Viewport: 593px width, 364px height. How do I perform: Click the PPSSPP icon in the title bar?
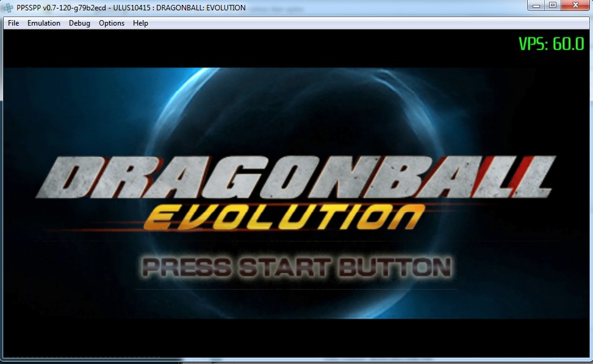(x=10, y=8)
